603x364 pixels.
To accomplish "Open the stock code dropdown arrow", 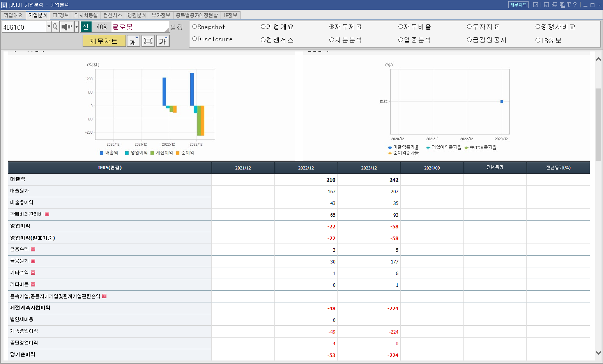I will pos(48,27).
